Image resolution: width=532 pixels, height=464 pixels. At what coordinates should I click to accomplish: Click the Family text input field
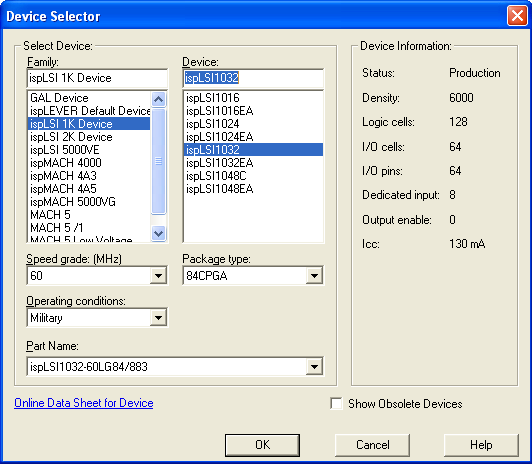pos(97,78)
